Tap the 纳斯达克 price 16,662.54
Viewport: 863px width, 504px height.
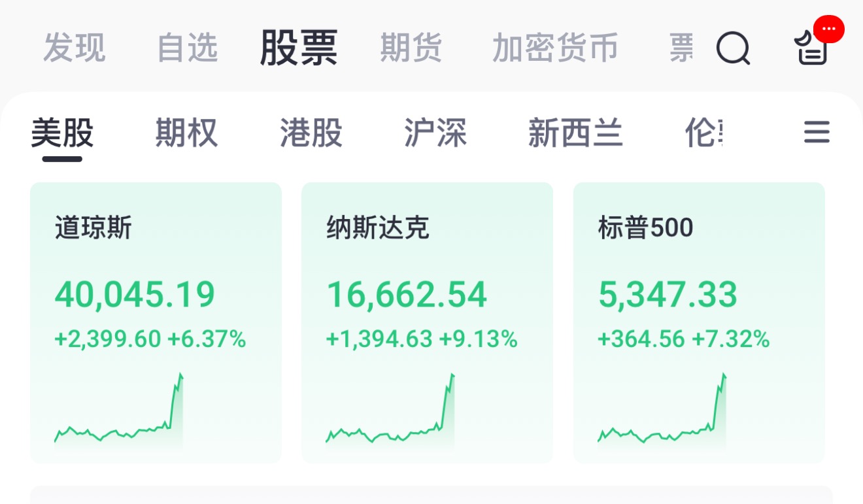pyautogui.click(x=407, y=294)
